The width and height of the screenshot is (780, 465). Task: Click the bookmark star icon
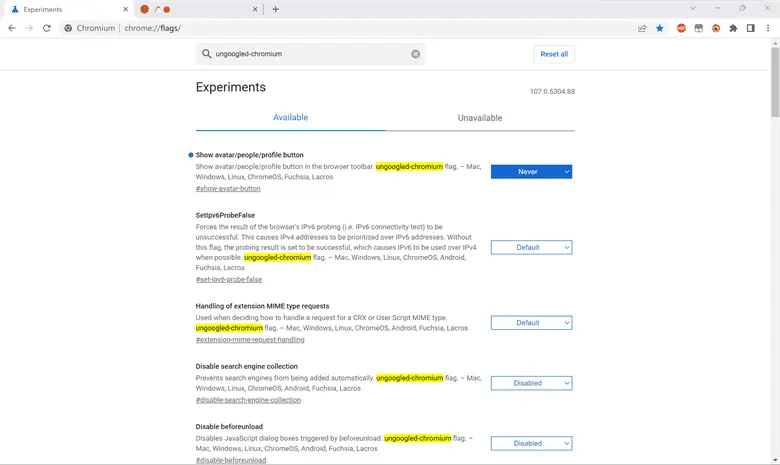pyautogui.click(x=660, y=28)
